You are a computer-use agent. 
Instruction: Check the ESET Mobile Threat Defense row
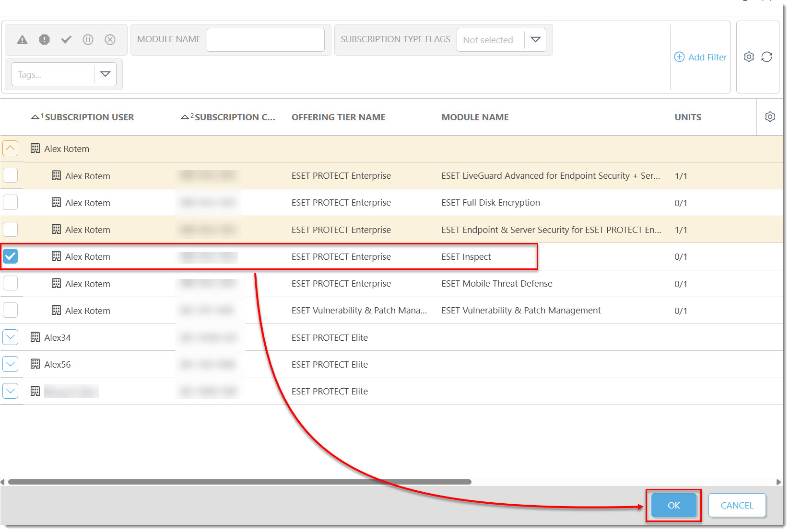[10, 283]
